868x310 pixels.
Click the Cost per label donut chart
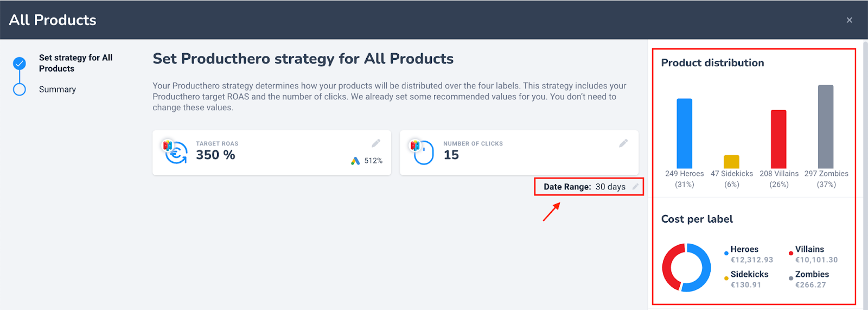pos(686,268)
